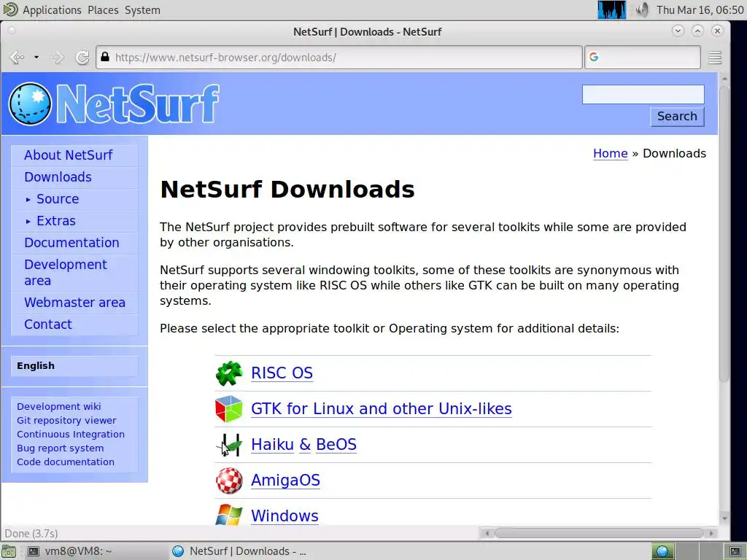The image size is (747, 560).
Task: Open the back history dropdown arrow
Action: pos(36,58)
